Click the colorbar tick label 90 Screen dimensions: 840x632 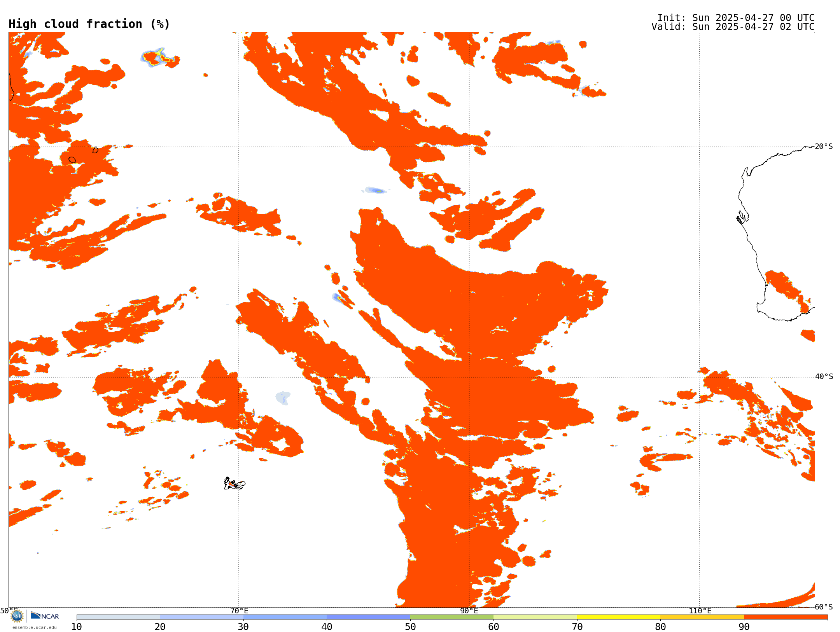tap(744, 627)
